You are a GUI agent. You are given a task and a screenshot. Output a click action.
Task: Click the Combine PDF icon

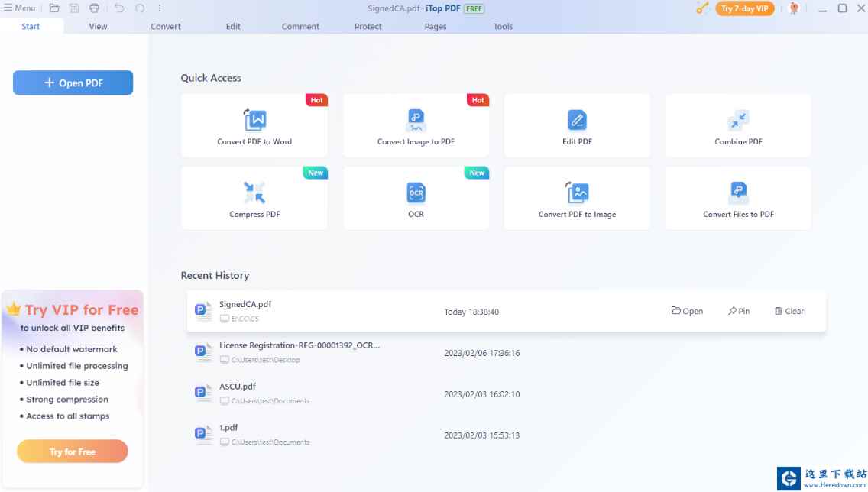738,120
